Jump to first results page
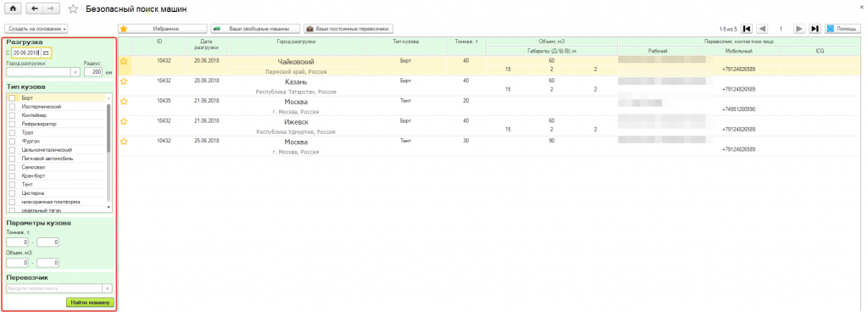This screenshot has height=312, width=868. click(747, 29)
